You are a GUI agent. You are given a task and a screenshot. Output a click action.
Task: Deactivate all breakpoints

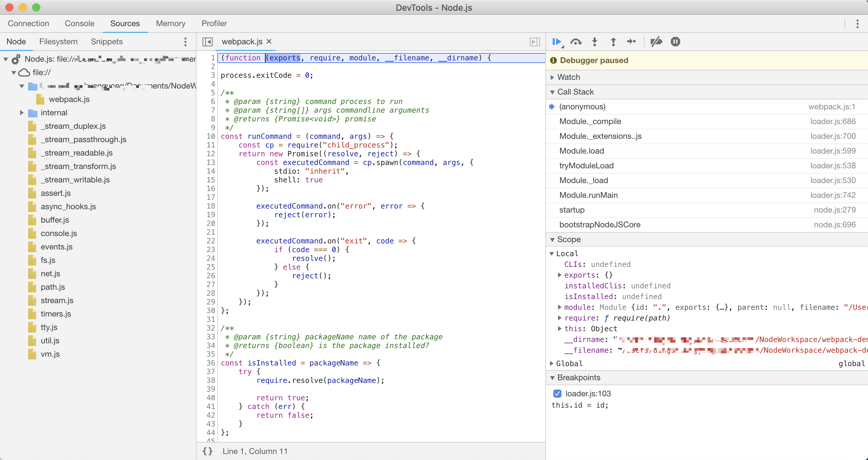pos(656,42)
